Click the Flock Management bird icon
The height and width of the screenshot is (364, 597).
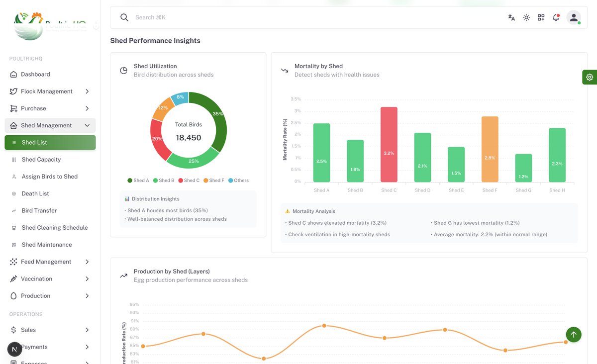pos(13,91)
